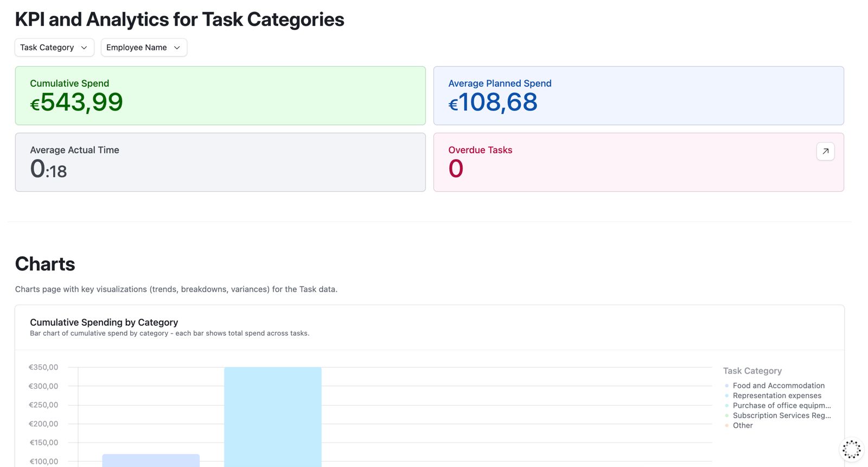The image size is (868, 467).
Task: Select the Cumulative Spend card
Action: tap(220, 96)
